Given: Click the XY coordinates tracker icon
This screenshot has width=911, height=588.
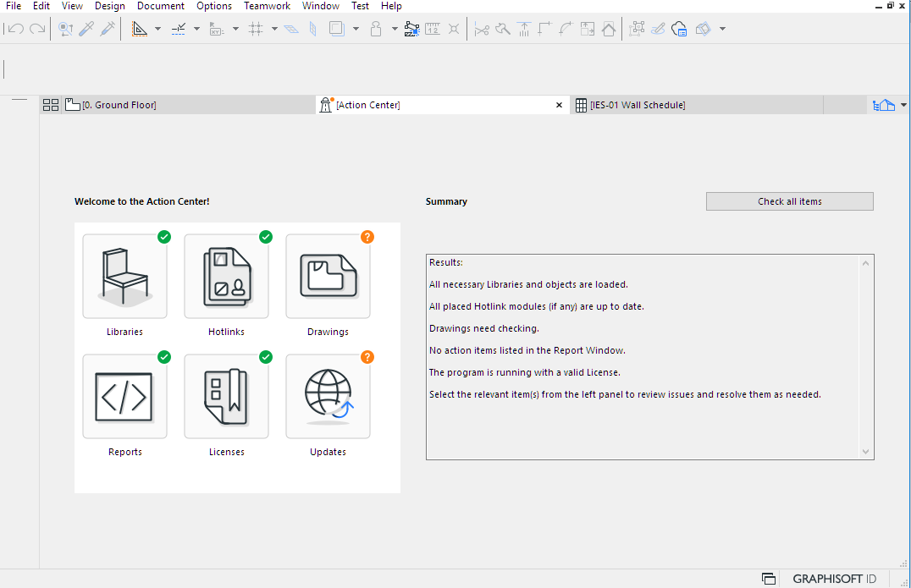Looking at the screenshot, I should coord(217,29).
